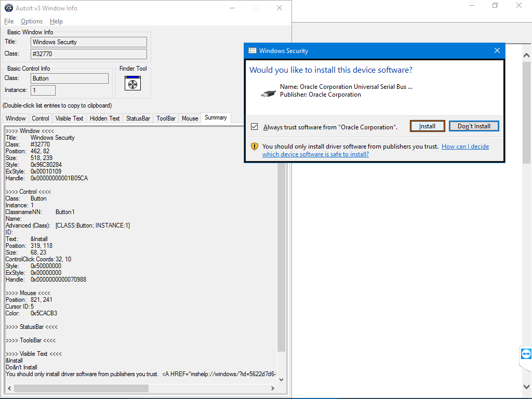The image size is (532, 399).
Task: Click the control Class field showing Button
Action: 70,78
